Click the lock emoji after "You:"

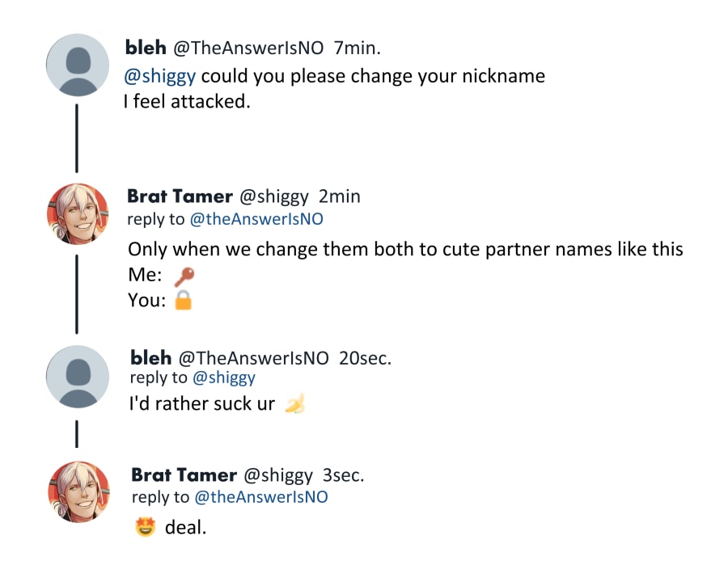tap(184, 301)
